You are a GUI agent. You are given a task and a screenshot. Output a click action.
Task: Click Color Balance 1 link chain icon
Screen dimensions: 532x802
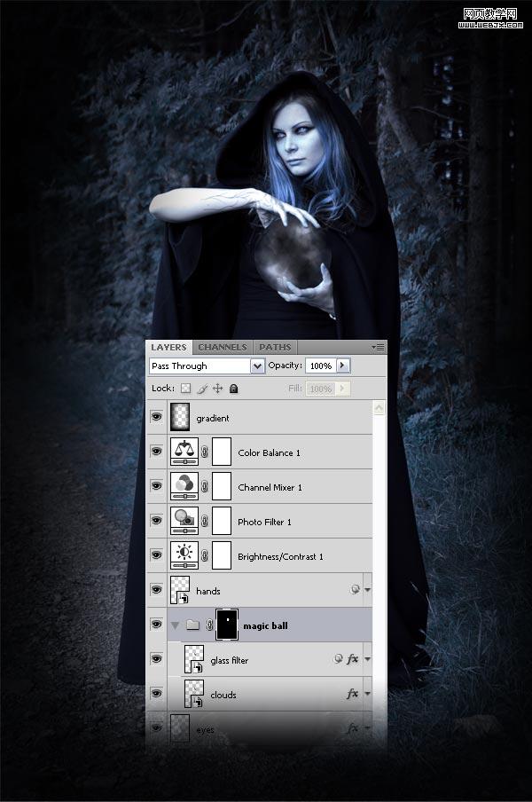pyautogui.click(x=205, y=452)
